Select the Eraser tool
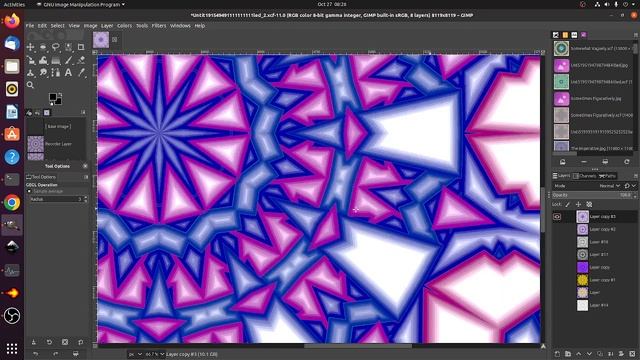This screenshot has width=640, height=360. pos(81,60)
